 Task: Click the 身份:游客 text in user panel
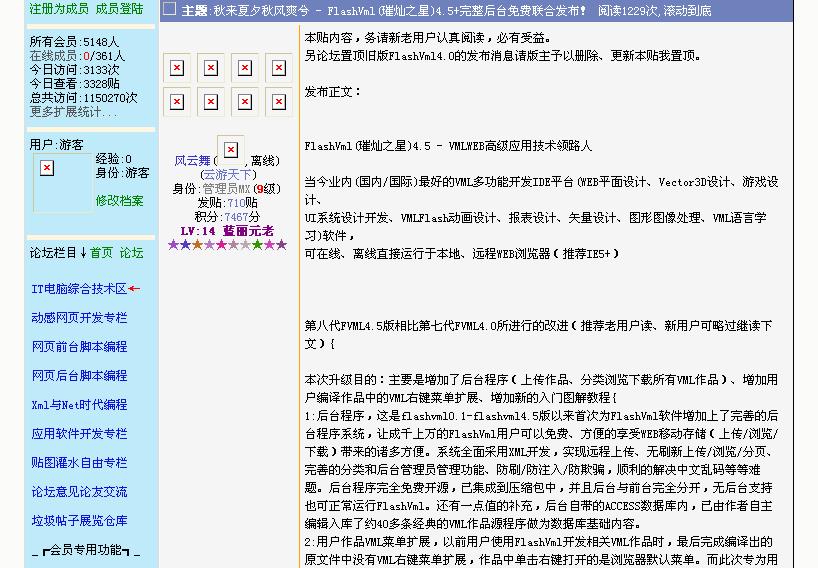(123, 173)
